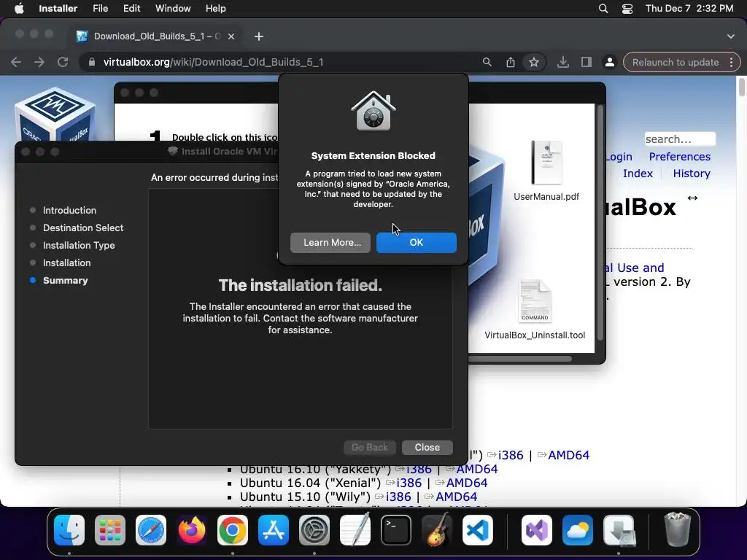Open i386 link for Ubuntu 15.10 Wily

point(398,497)
